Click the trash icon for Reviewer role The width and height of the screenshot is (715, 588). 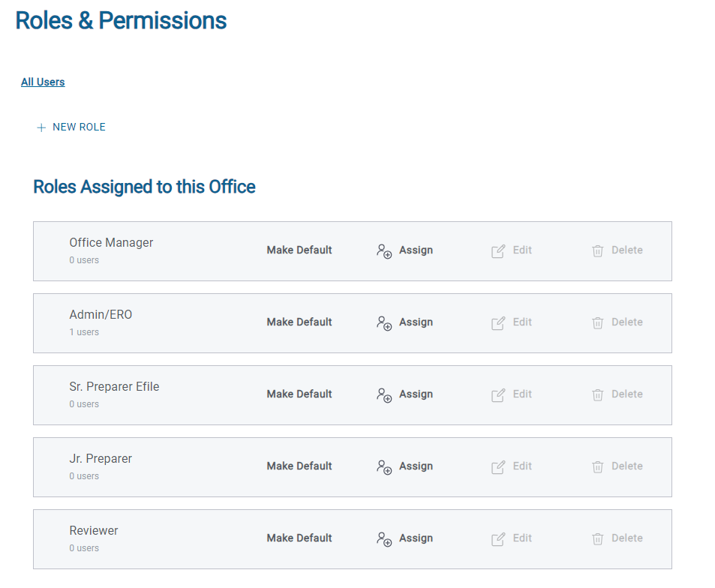click(598, 539)
